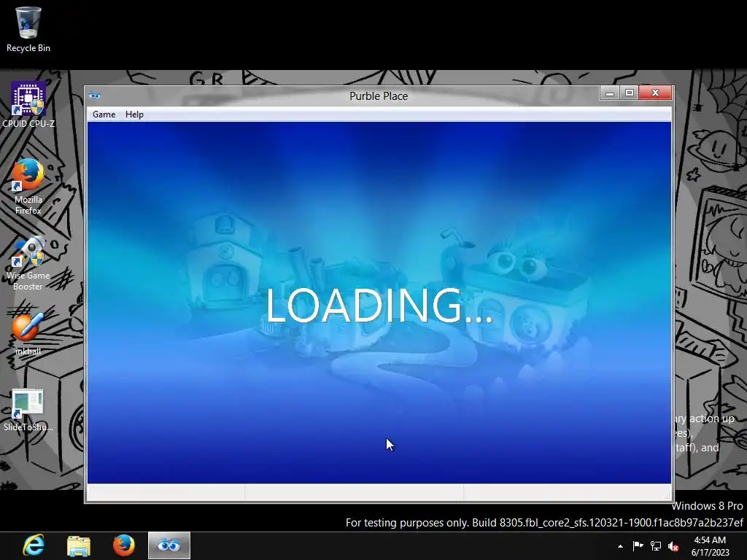Screen dimensions: 747x560
Task: Open the Action Center flag icon
Action: click(x=638, y=546)
